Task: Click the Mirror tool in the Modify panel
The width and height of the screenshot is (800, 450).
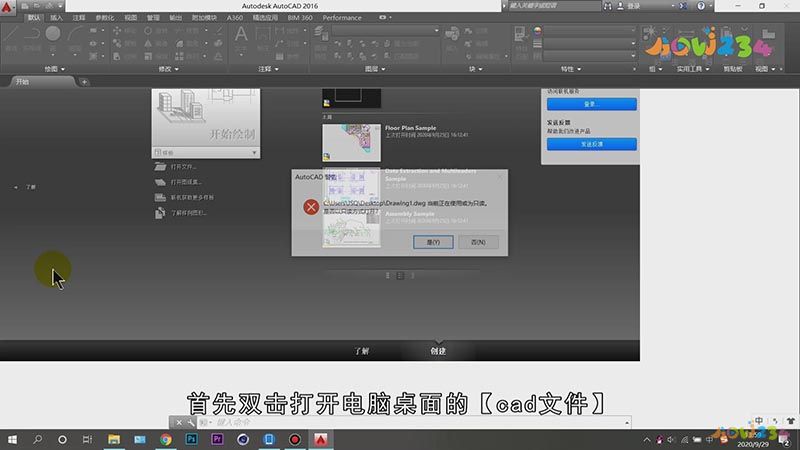Action: click(x=155, y=43)
